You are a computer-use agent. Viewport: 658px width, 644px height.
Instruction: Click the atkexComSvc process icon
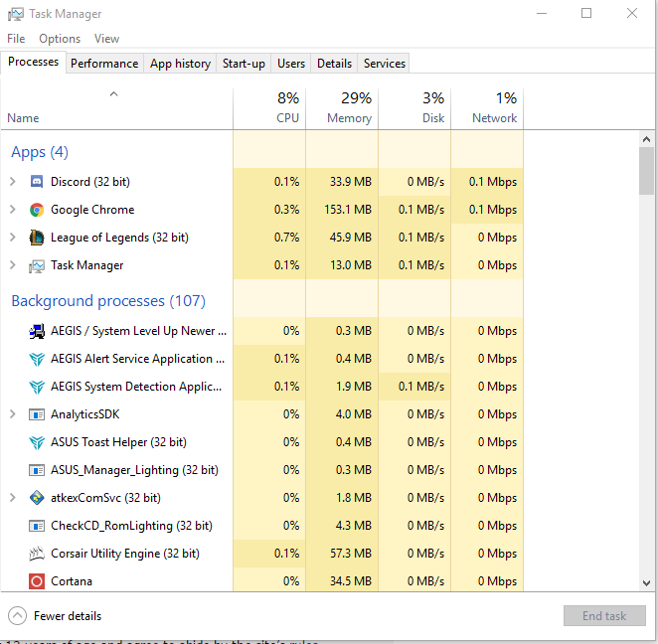click(37, 498)
